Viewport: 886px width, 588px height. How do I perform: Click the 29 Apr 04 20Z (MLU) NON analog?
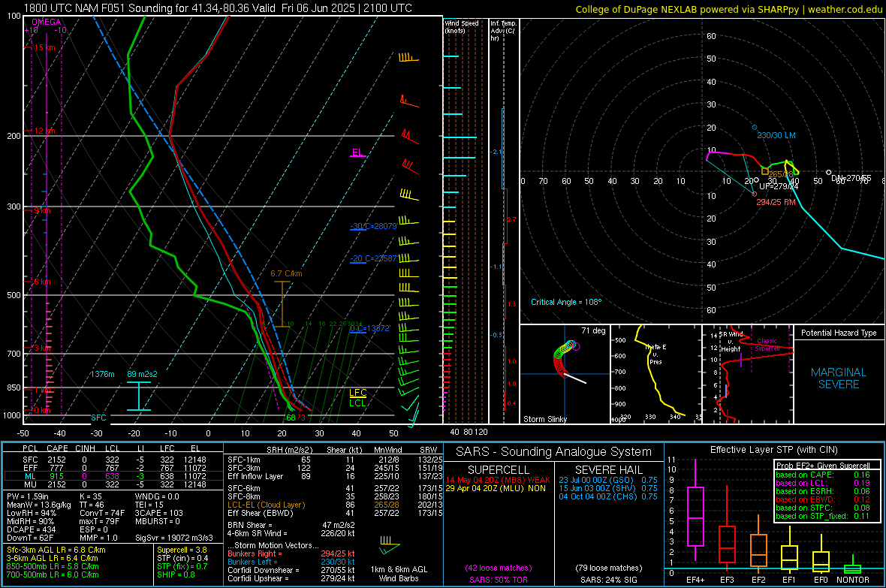tap(496, 488)
